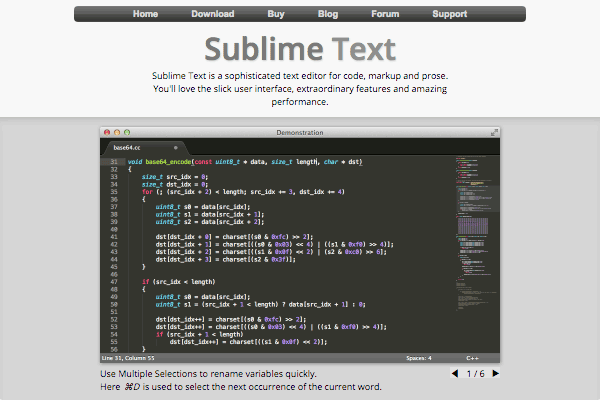The height and width of the screenshot is (400, 600).
Task: Click the yellow minimize light of Demonstration window
Action: [x=117, y=132]
